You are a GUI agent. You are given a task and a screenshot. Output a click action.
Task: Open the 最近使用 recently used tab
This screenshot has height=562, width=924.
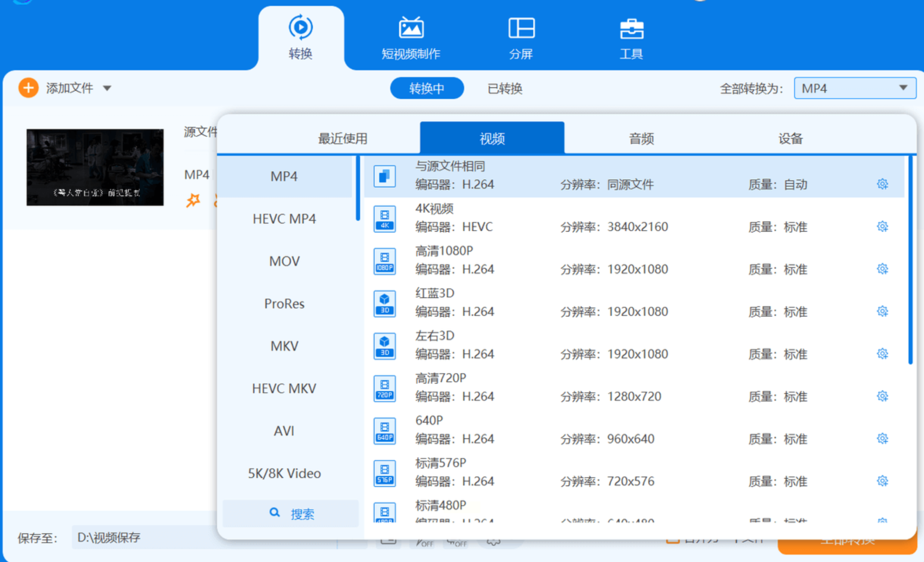(342, 138)
